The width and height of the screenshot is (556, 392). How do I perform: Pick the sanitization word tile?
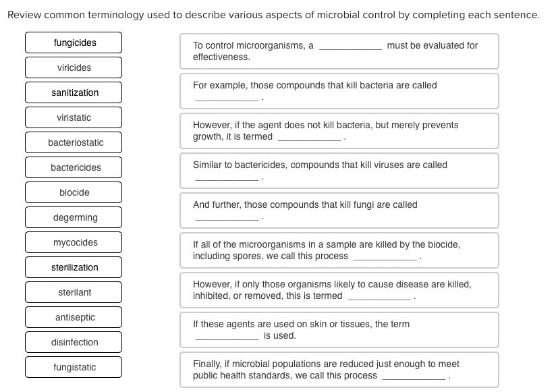[x=73, y=92]
